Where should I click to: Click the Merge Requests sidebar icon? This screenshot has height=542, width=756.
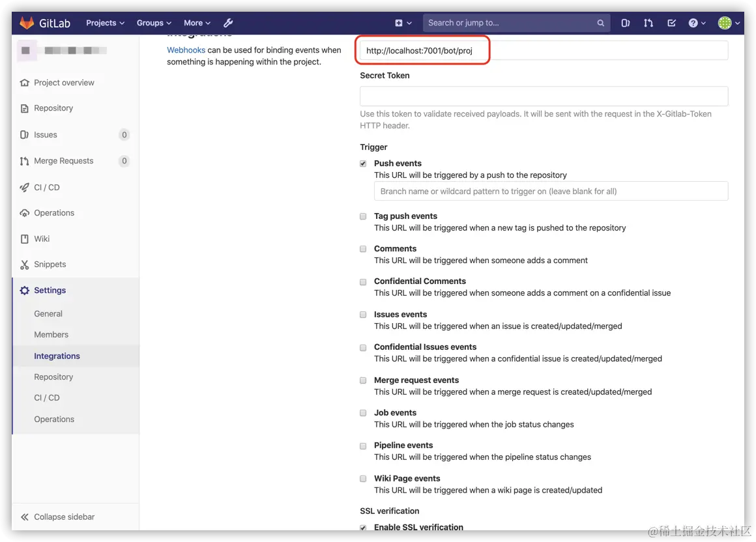pyautogui.click(x=25, y=161)
